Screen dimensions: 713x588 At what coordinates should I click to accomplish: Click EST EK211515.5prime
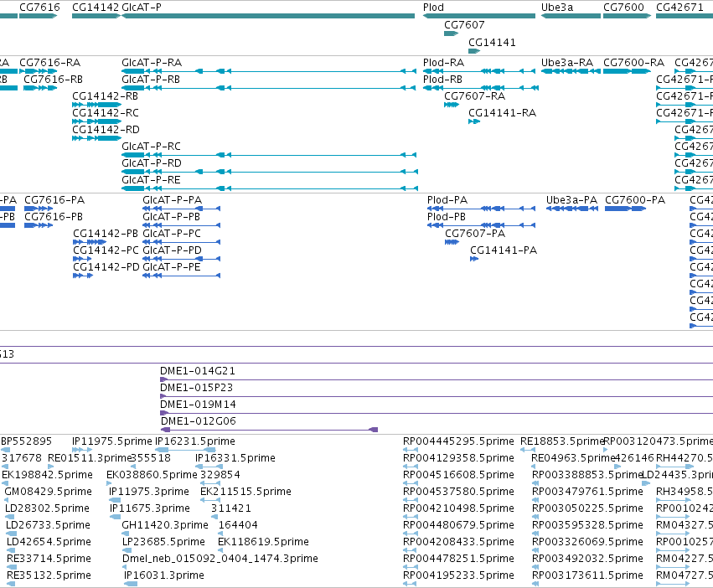point(210,500)
